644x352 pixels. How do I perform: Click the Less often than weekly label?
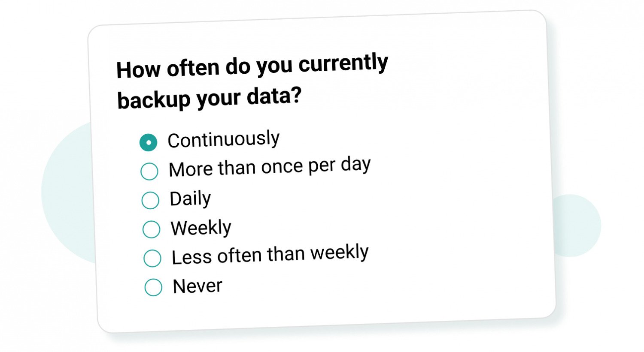(x=270, y=255)
